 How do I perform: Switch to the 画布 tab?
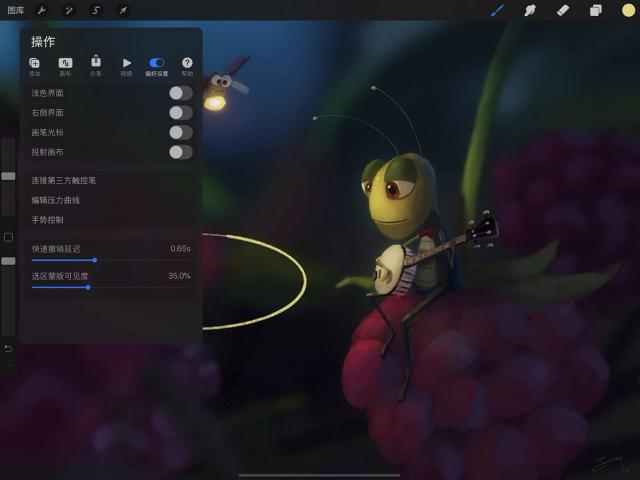65,67
